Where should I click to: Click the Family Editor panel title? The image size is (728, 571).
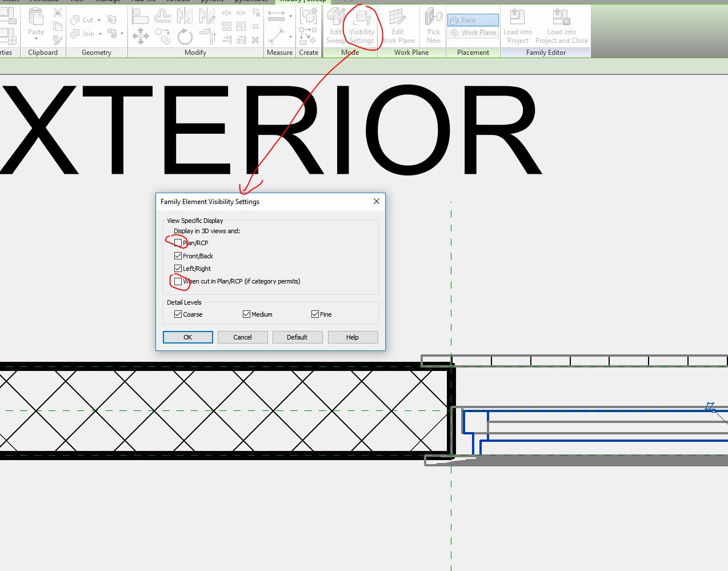click(x=546, y=53)
